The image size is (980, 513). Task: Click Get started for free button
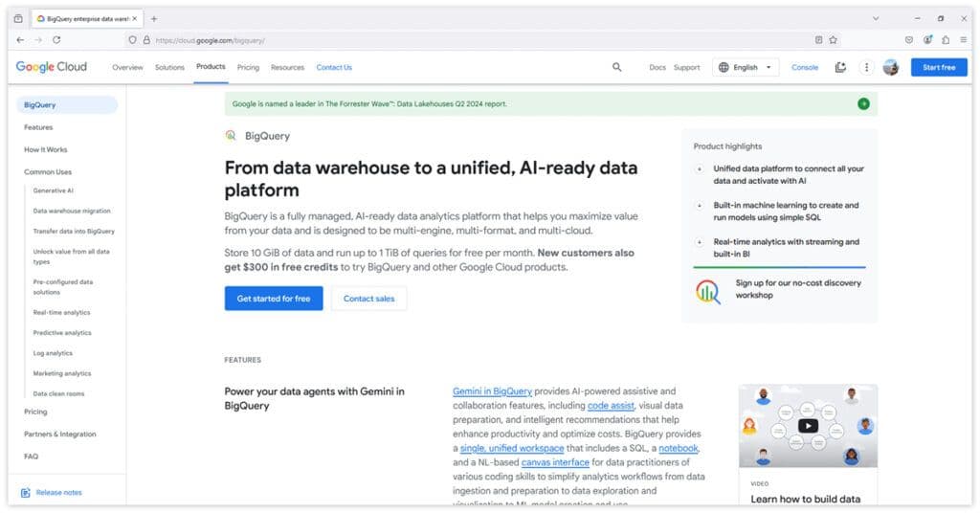pos(274,298)
